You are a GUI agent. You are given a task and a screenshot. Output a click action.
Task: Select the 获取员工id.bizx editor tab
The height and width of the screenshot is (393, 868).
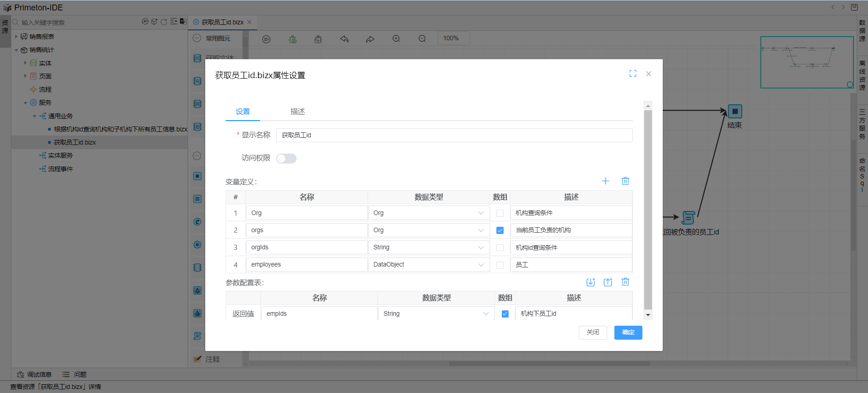pyautogui.click(x=222, y=22)
